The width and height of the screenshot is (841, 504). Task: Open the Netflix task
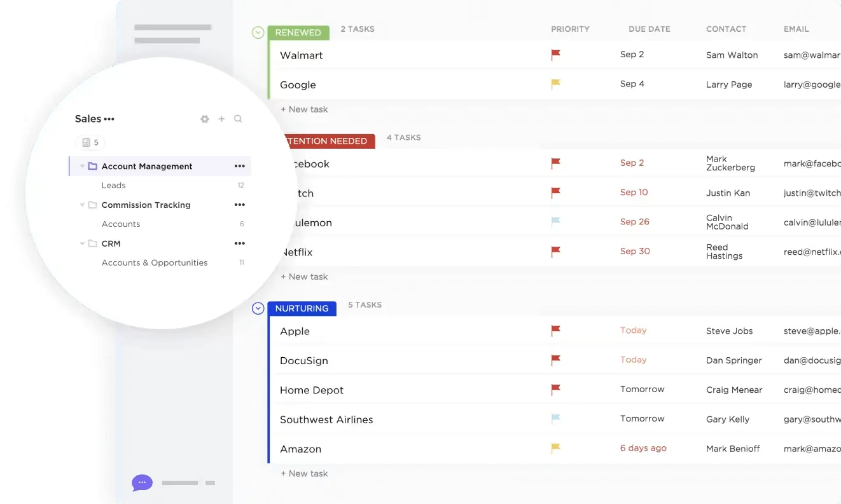tap(298, 252)
